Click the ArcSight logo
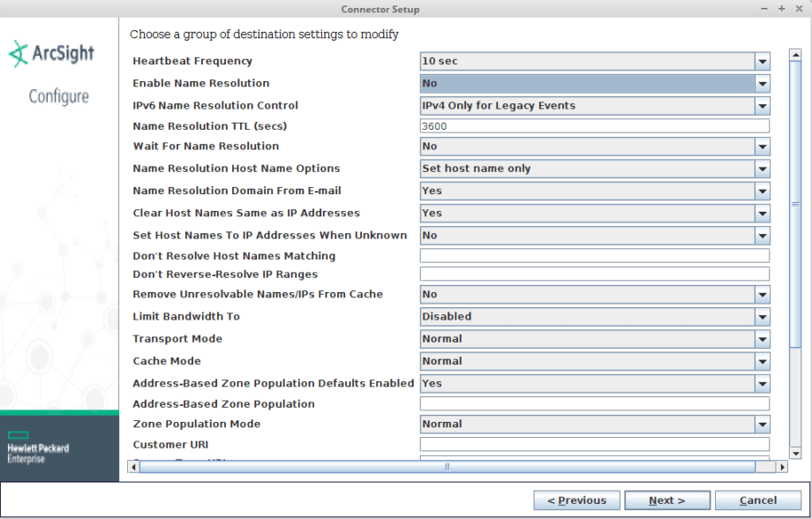Viewport: 812px width, 519px height. 51,54
